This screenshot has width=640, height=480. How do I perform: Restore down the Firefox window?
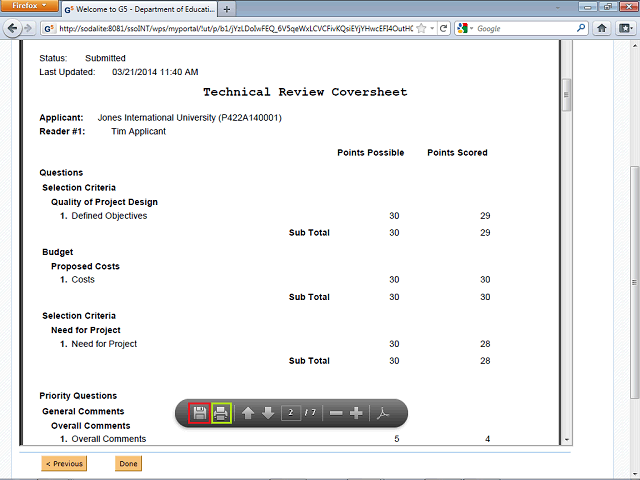click(608, 6)
